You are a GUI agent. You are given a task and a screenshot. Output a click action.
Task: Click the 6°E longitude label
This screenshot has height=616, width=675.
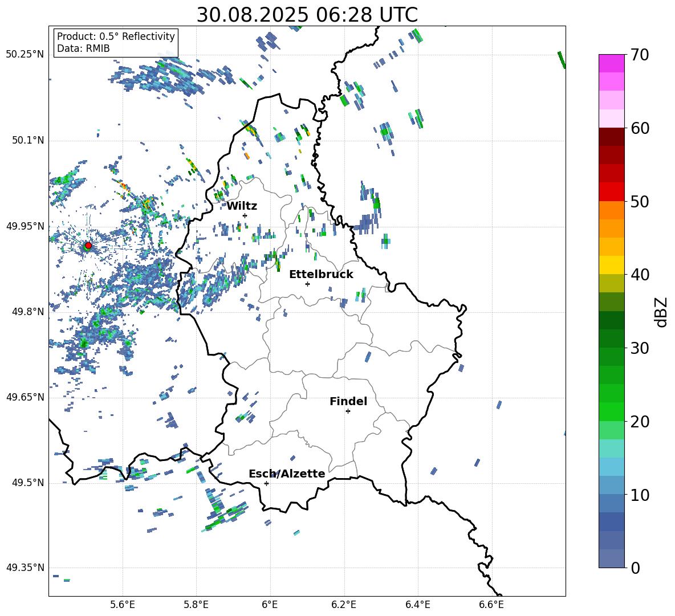pyautogui.click(x=270, y=605)
